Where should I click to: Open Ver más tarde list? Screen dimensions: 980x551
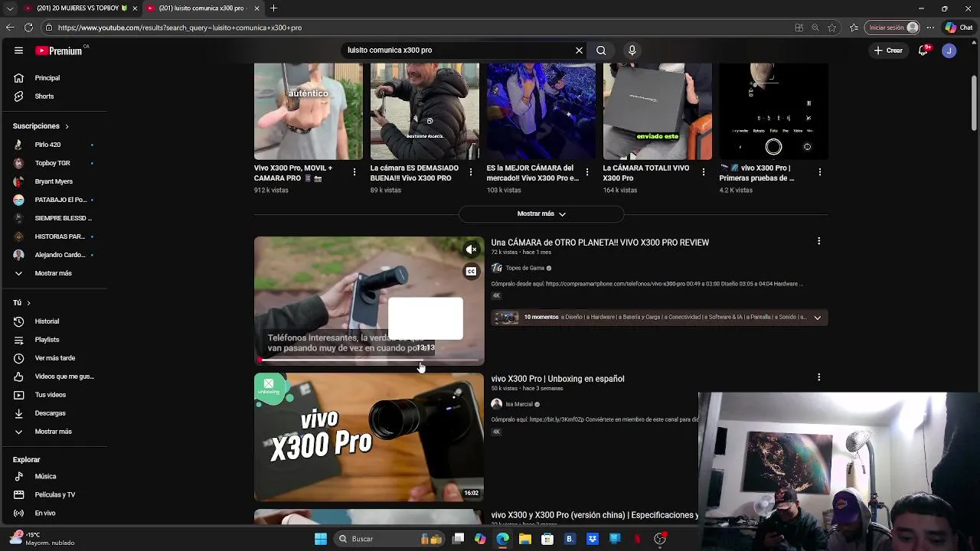tap(54, 358)
